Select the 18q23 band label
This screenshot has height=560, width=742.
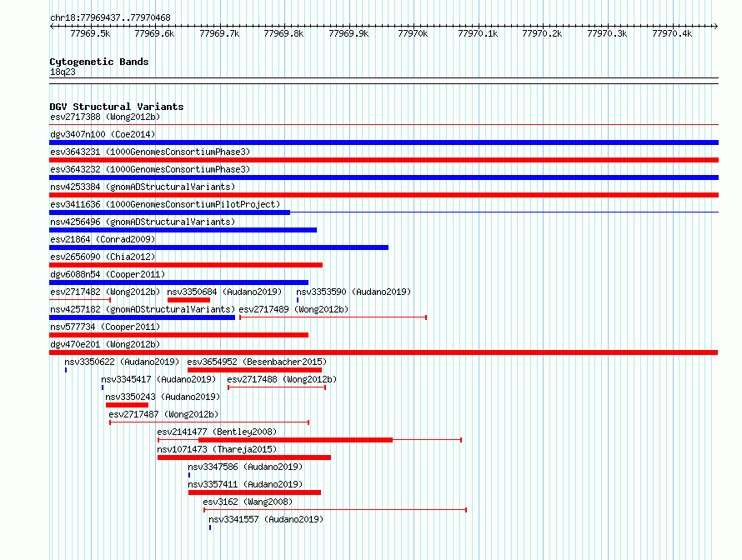tap(63, 72)
